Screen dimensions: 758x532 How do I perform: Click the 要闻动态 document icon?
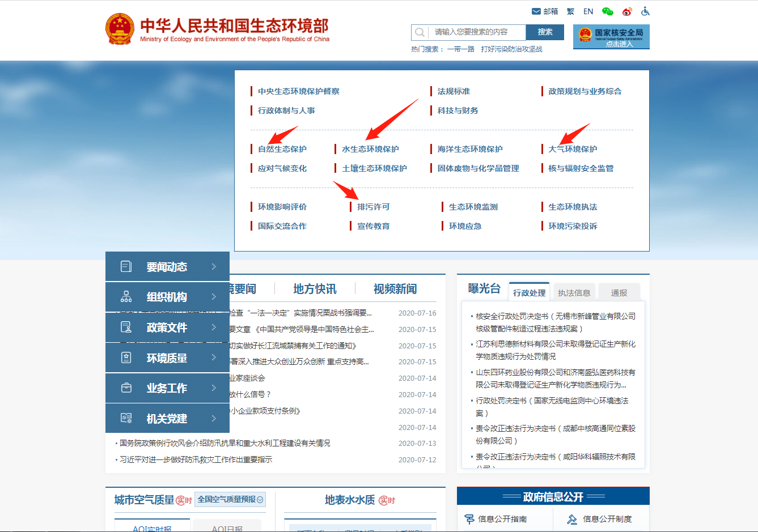click(126, 266)
